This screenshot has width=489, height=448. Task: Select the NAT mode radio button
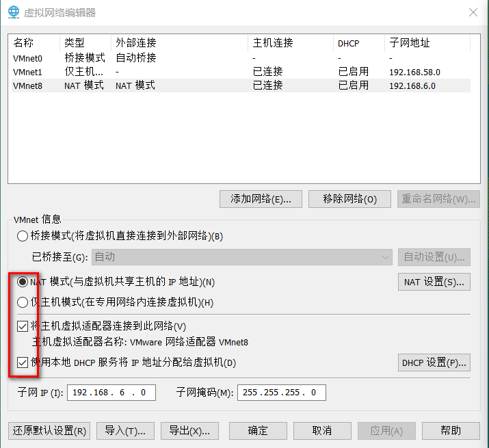click(23, 282)
